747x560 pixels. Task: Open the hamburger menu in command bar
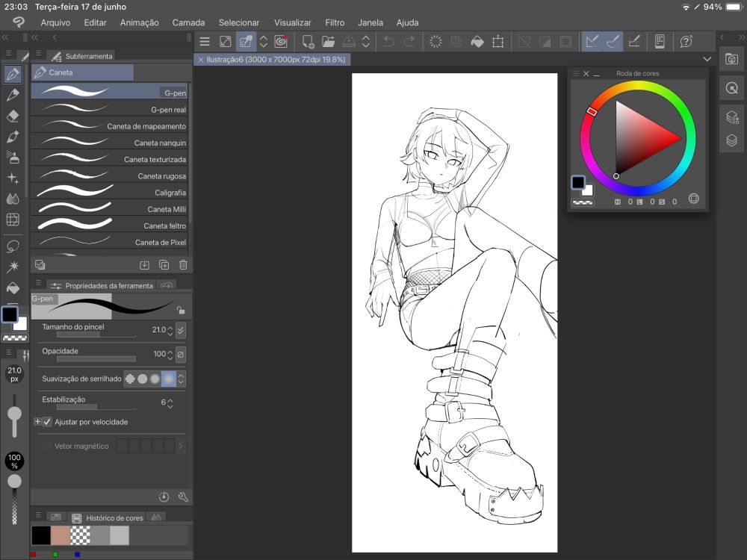pos(205,42)
